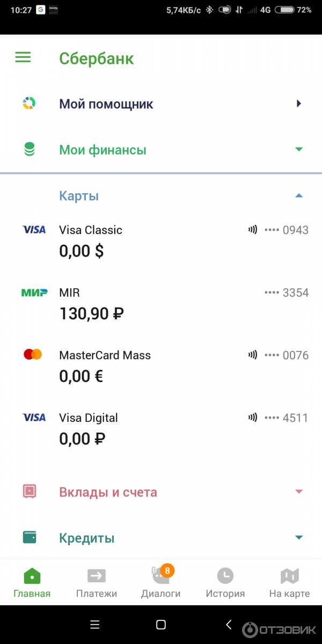Expand Вклады и счета section

tap(299, 492)
